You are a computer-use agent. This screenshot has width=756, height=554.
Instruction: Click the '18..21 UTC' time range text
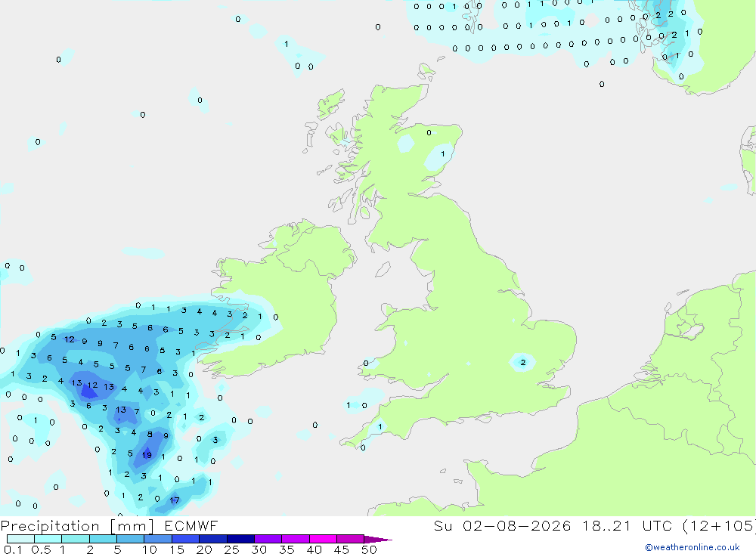click(x=627, y=525)
